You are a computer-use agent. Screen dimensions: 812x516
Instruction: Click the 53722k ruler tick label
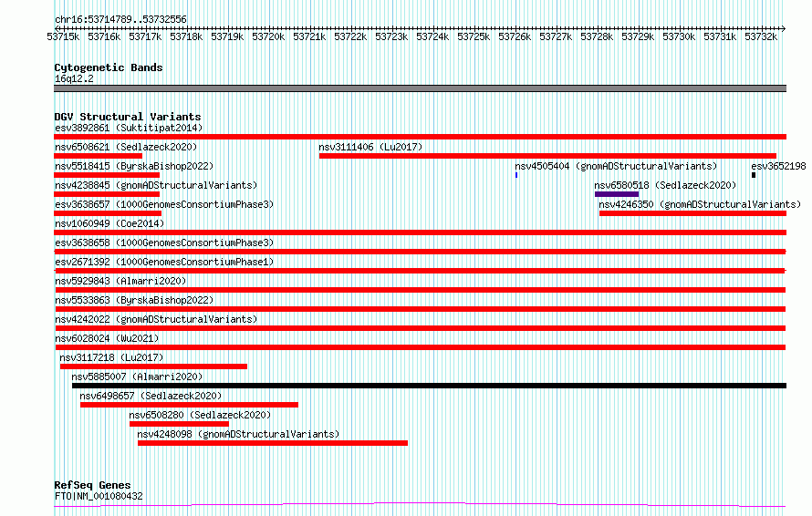350,36
